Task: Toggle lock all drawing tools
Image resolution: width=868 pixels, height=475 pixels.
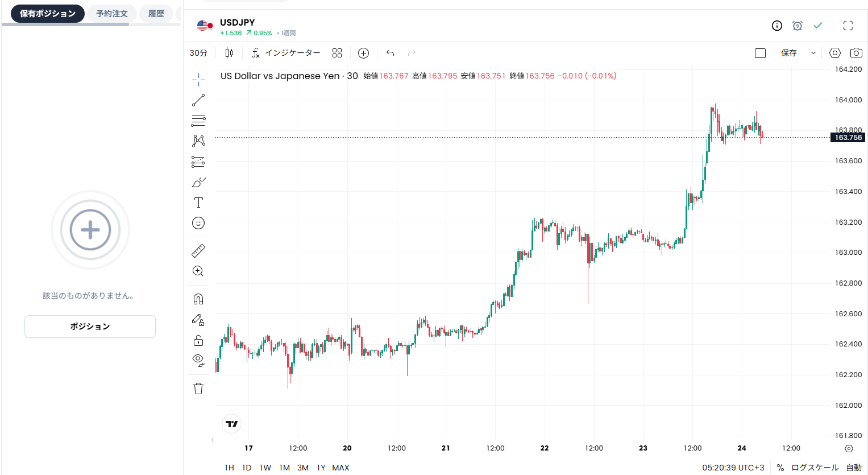Action: [198, 340]
